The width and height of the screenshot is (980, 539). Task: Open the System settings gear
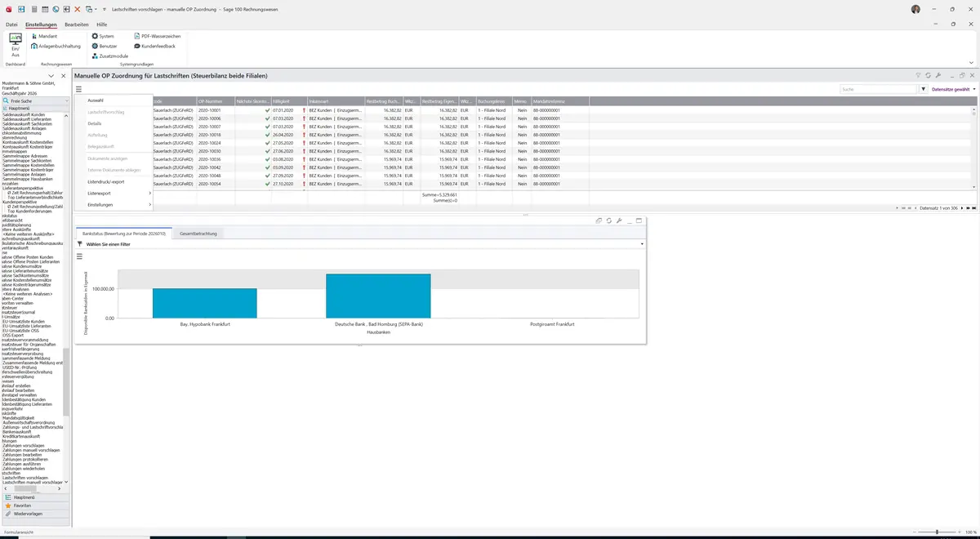[x=103, y=37]
